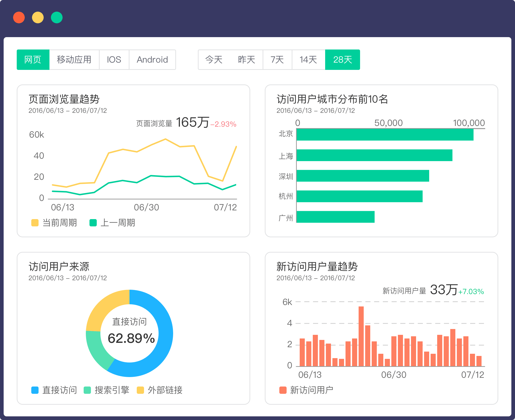515x420 pixels.
Task: Click the green window maximize dot
Action: click(x=57, y=17)
